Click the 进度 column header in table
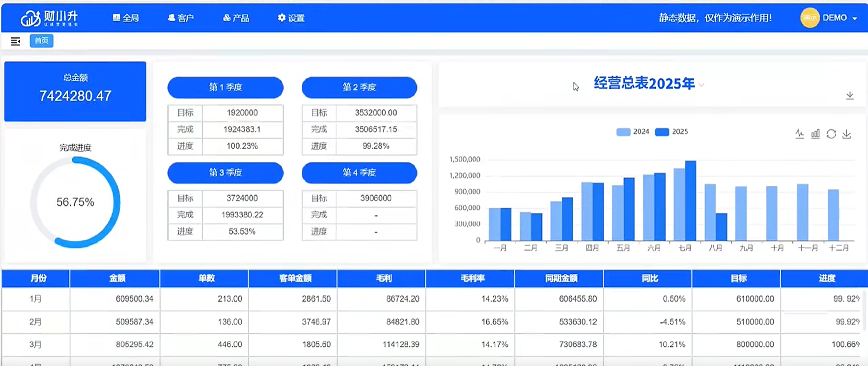The width and height of the screenshot is (868, 366). click(x=824, y=278)
